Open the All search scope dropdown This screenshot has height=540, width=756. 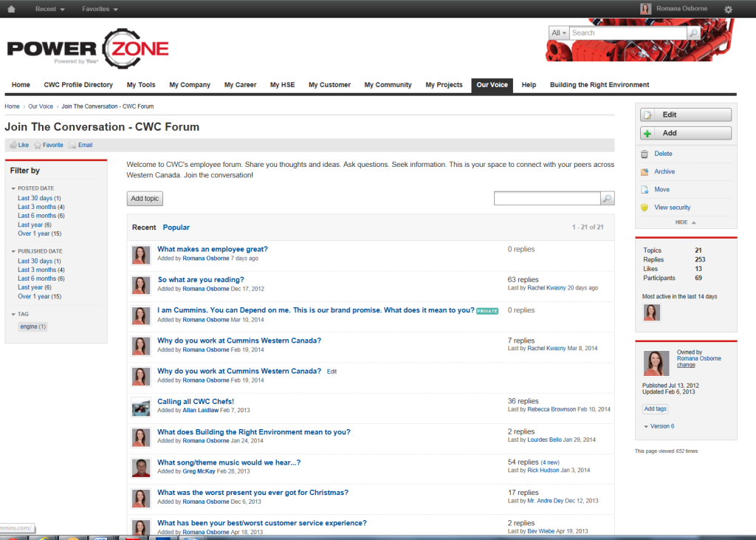click(559, 33)
